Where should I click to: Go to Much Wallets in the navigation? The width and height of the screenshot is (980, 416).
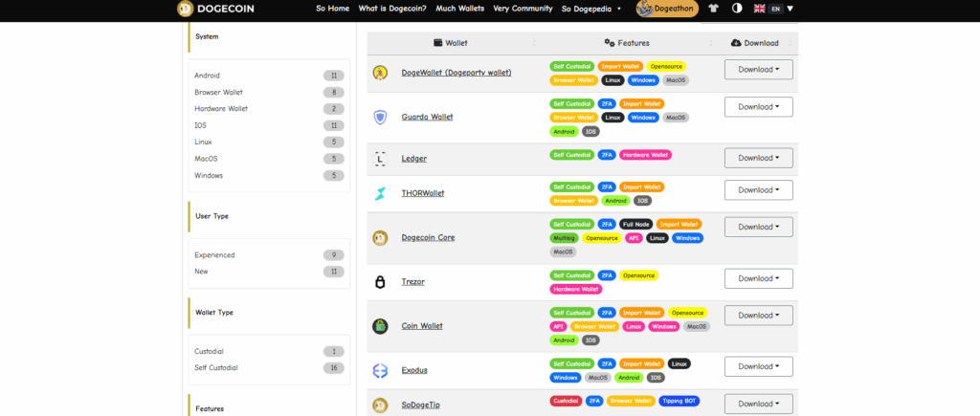tap(458, 9)
